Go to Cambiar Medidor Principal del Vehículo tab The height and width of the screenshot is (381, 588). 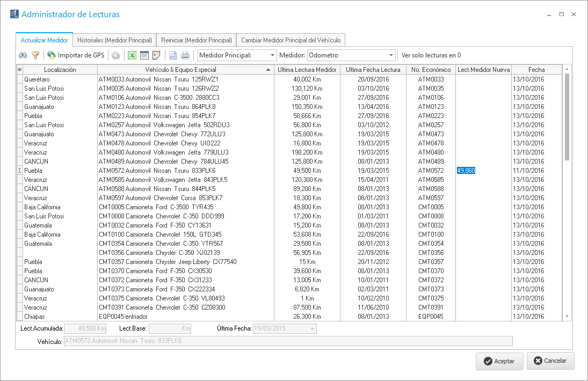coord(291,40)
